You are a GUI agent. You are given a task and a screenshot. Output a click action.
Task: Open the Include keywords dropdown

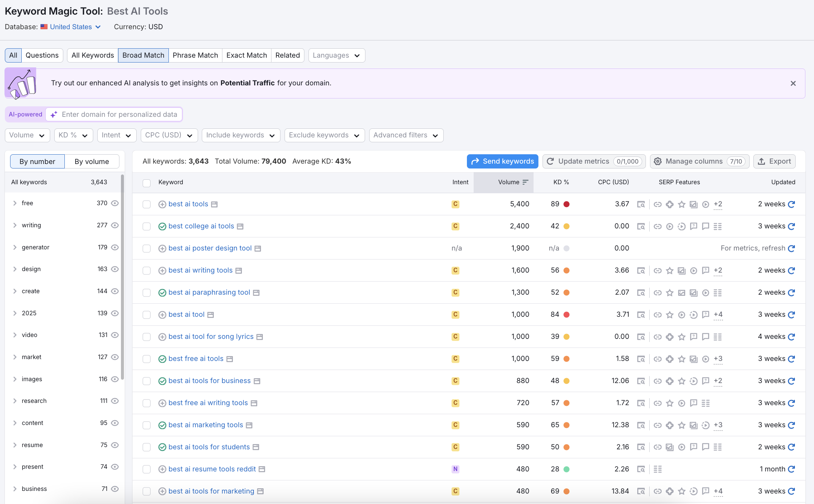pyautogui.click(x=241, y=136)
